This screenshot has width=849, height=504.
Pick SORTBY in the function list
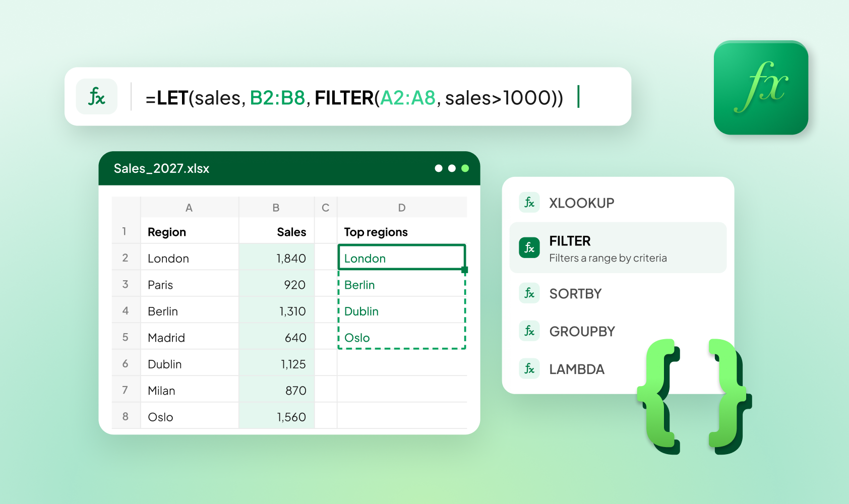click(618, 293)
